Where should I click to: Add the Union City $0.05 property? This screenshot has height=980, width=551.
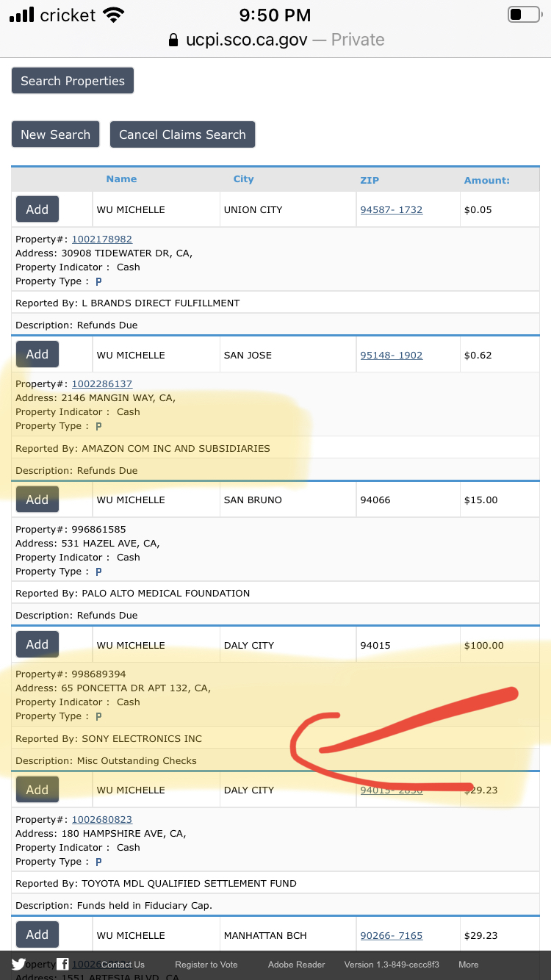[x=37, y=209]
